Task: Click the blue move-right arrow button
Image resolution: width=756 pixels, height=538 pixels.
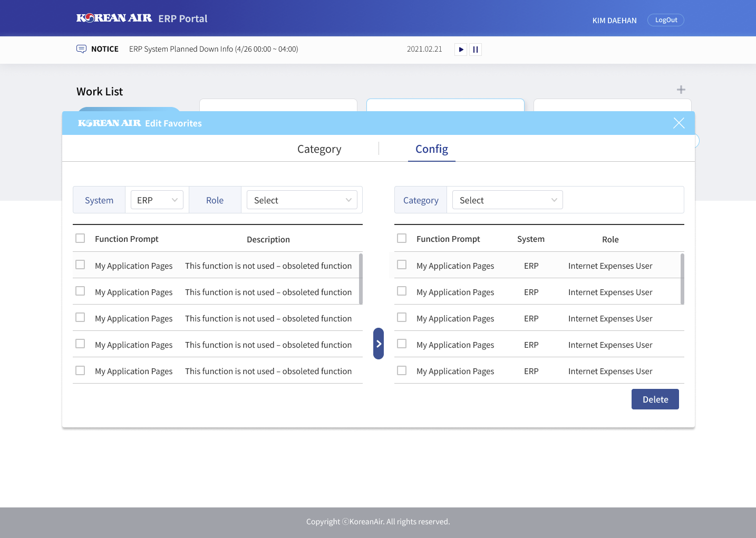Action: (x=379, y=344)
